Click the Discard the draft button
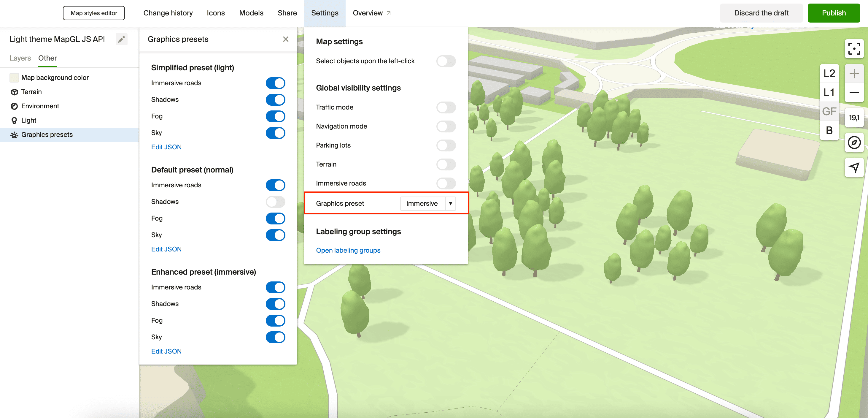Image resolution: width=868 pixels, height=418 pixels. point(761,12)
